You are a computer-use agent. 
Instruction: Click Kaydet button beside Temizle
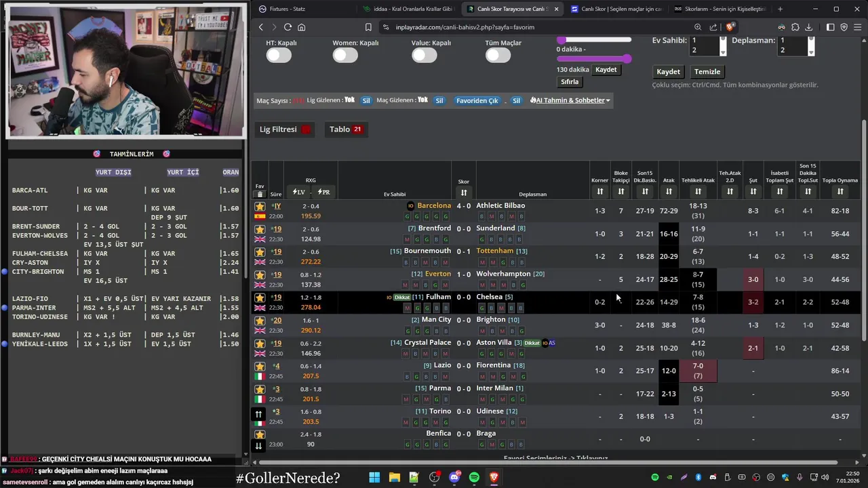point(668,72)
